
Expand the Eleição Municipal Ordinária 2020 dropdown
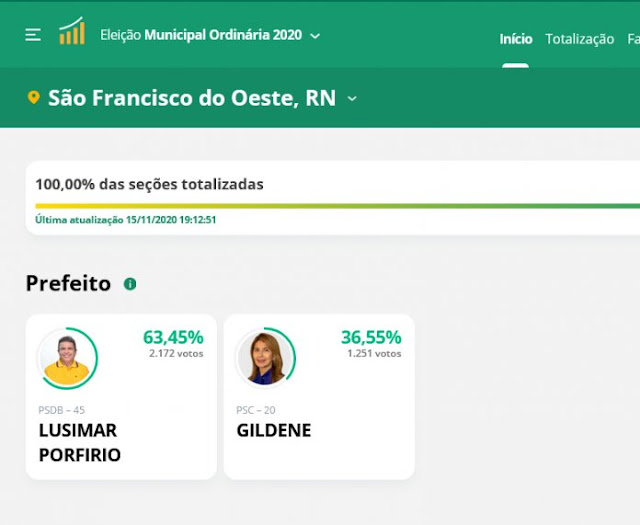pos(315,36)
